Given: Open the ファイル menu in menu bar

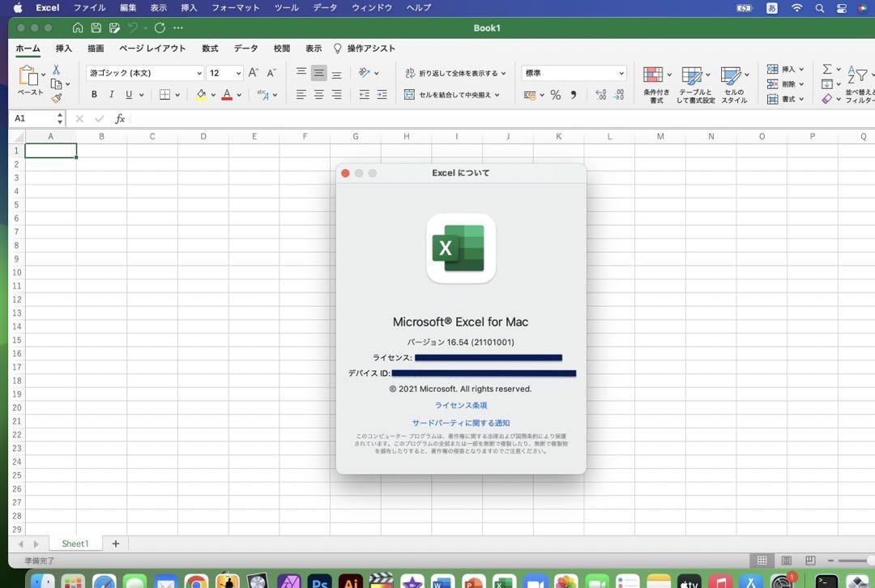Looking at the screenshot, I should tap(89, 8).
